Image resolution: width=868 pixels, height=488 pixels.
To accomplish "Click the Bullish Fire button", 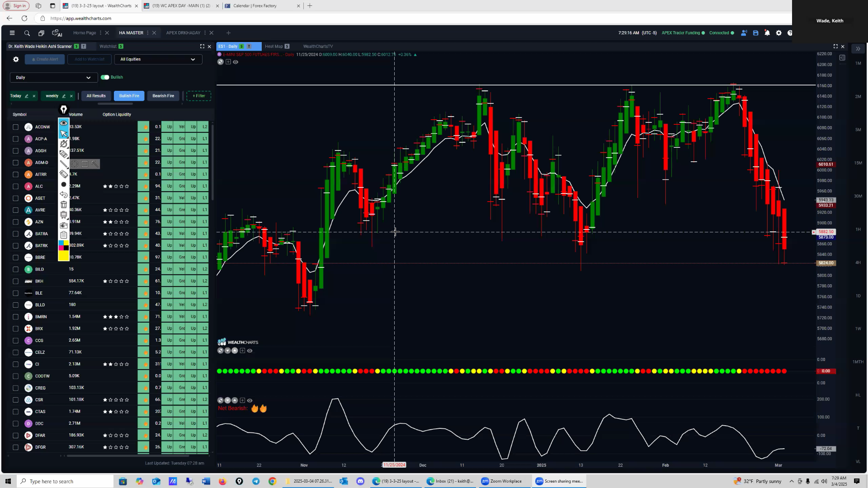I will (129, 96).
